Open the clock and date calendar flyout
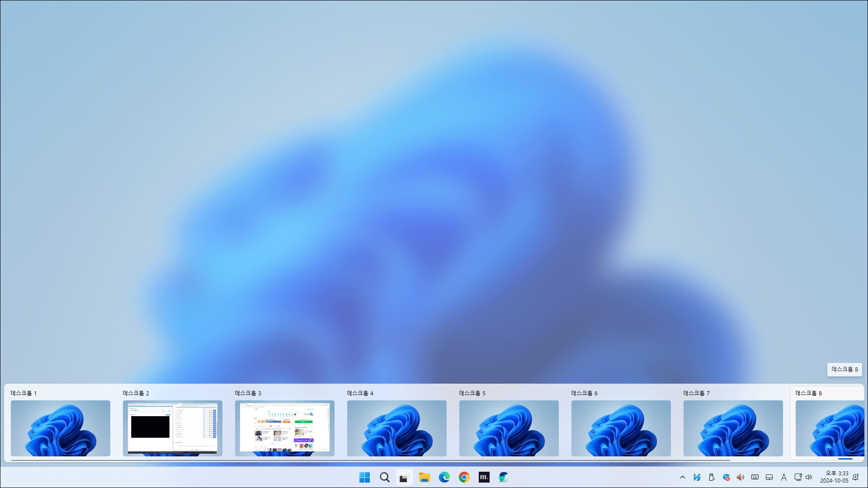 point(834,477)
